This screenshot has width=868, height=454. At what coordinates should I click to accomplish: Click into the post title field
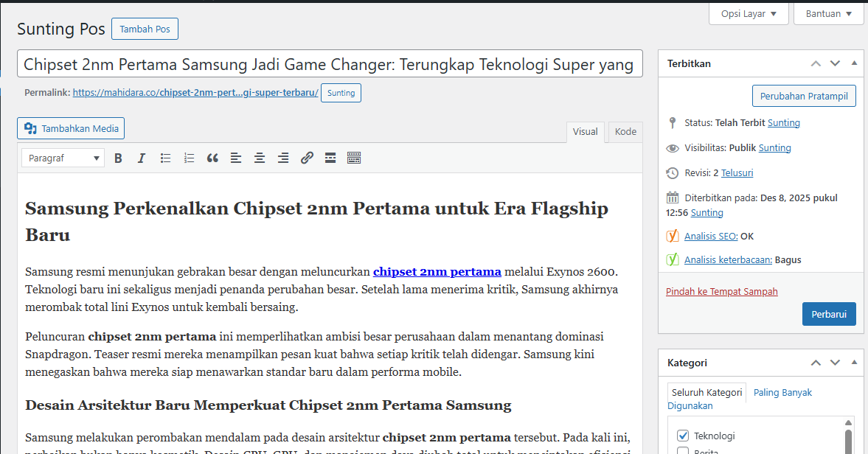330,64
